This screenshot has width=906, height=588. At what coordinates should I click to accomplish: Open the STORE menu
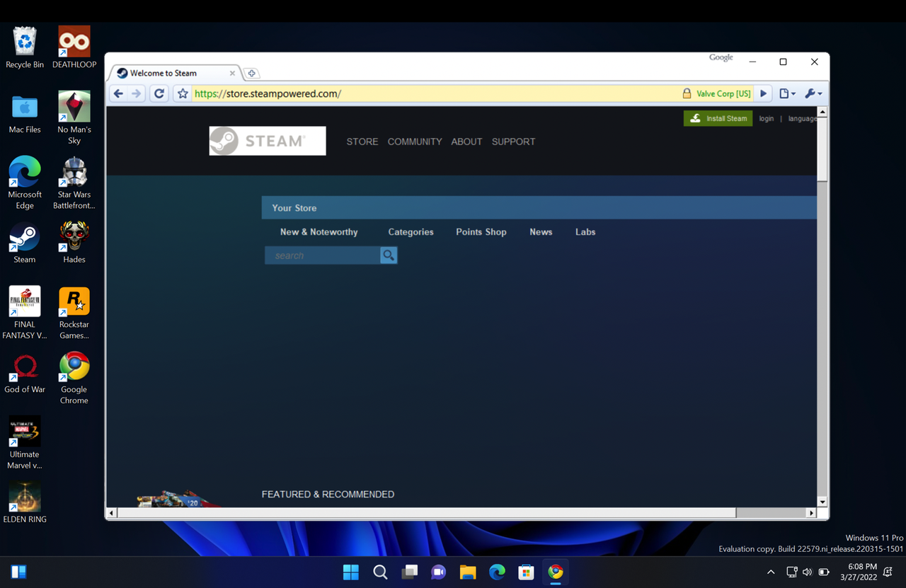click(x=362, y=142)
